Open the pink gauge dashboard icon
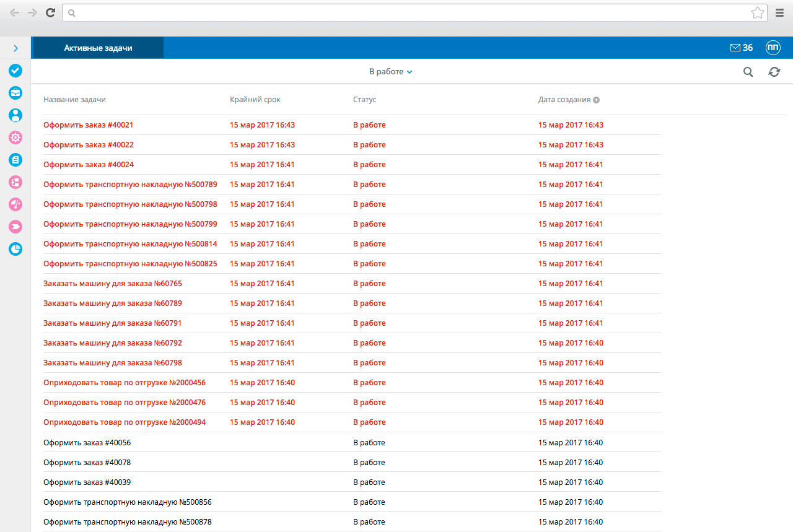Viewport: 793px width, 532px height. click(15, 204)
